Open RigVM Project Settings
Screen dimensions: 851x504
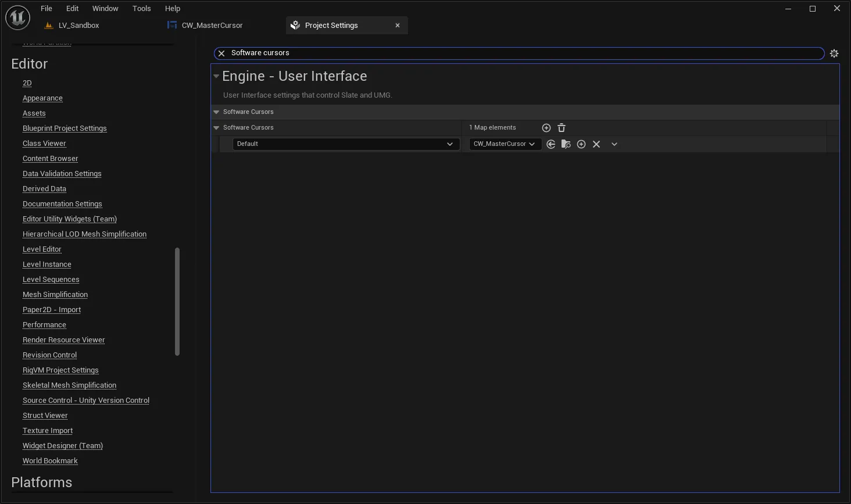click(x=60, y=370)
